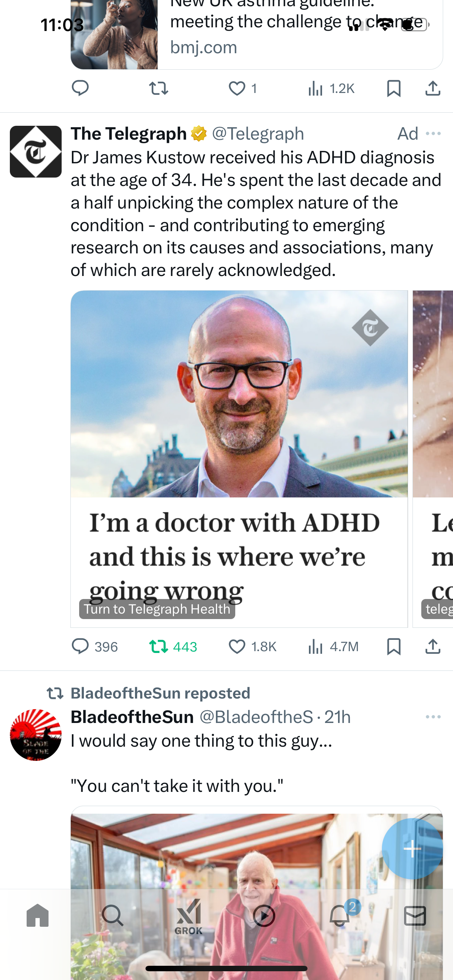
Task: Open the ADHD doctor article card
Action: [x=239, y=458]
